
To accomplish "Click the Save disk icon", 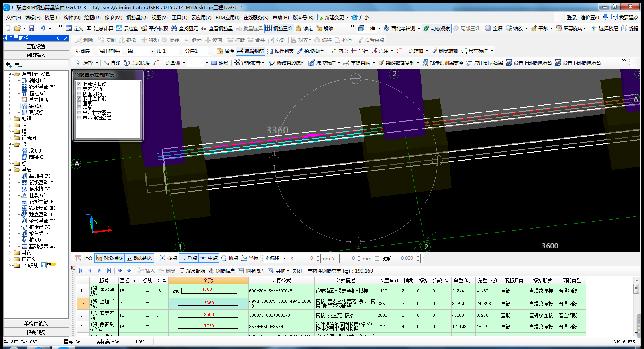I will pyautogui.click(x=31, y=28).
